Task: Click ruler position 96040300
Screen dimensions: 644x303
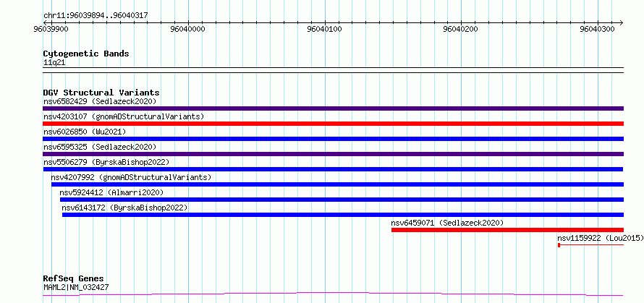Action: pos(597,30)
